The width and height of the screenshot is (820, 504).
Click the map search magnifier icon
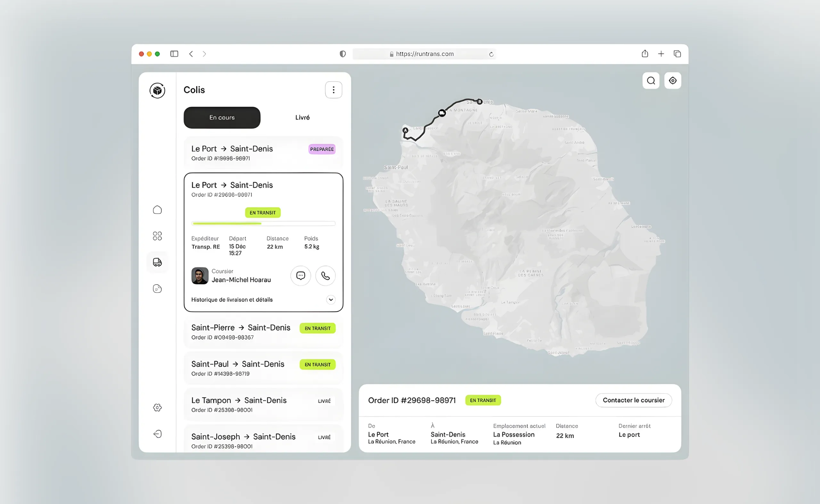(651, 81)
